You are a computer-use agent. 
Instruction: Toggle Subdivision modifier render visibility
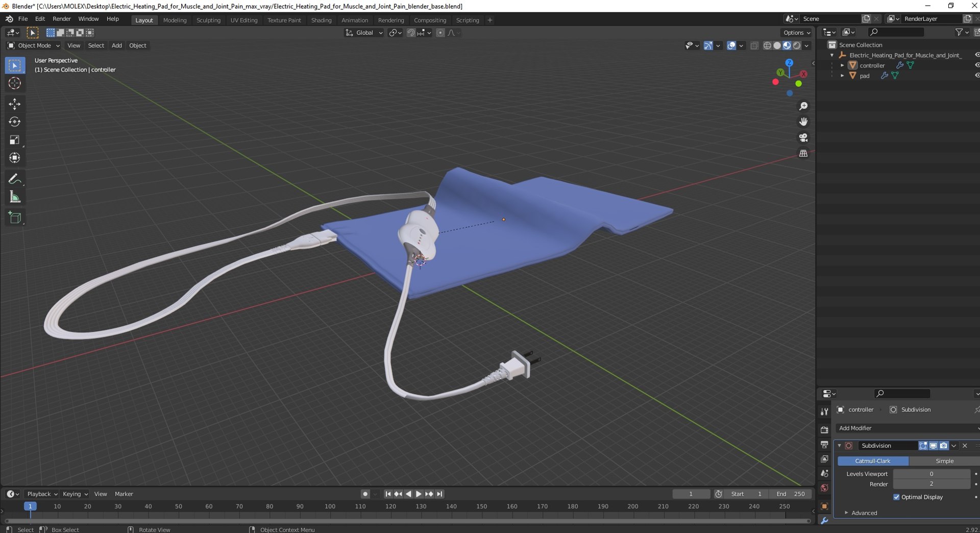click(x=943, y=446)
